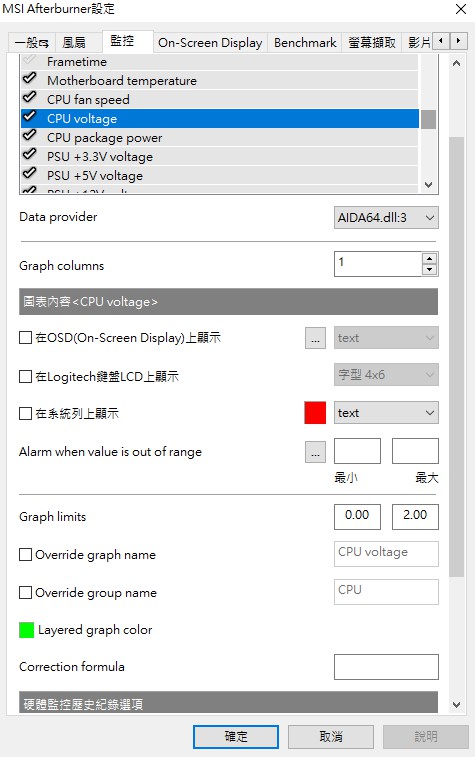475x757 pixels.
Task: Pick the red tray icon color swatch
Action: click(315, 413)
